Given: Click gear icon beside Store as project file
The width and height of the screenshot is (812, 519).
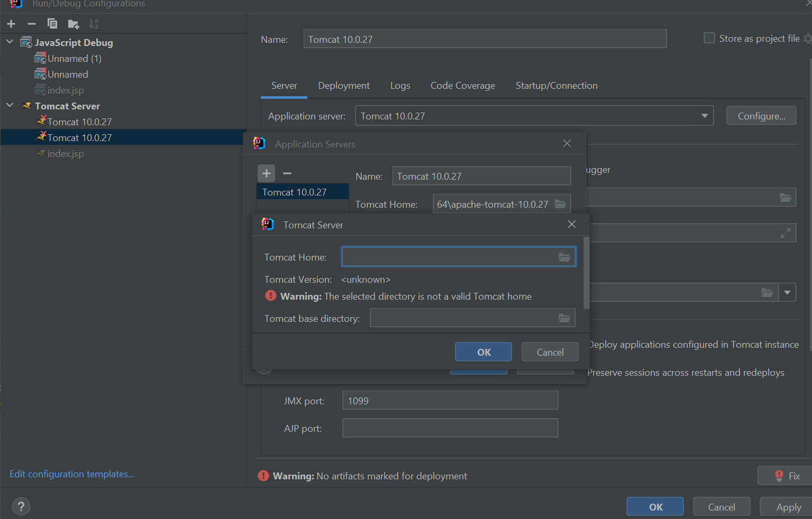Looking at the screenshot, I should 807,39.
